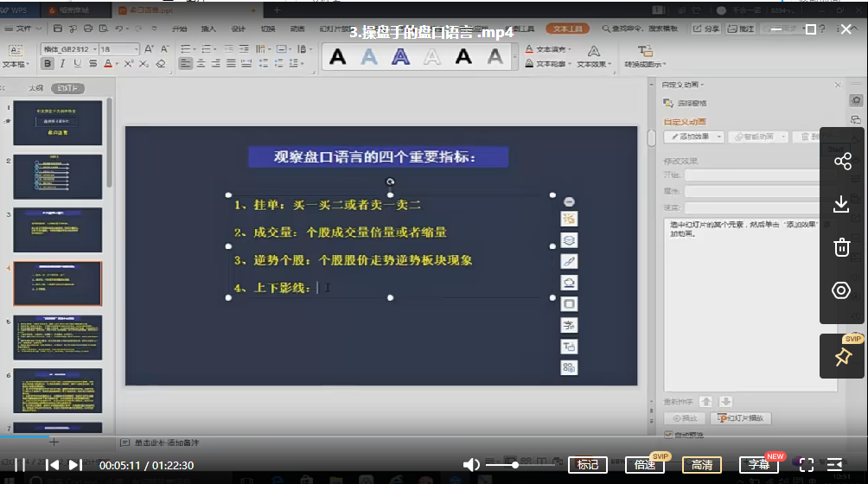This screenshot has height=484, width=868.
Task: Click the decrease indent icon
Action: 228,49
